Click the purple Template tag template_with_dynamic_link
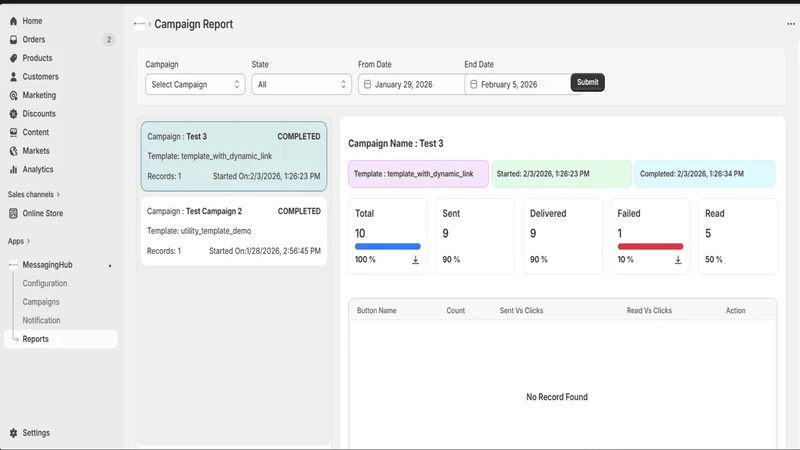Image resolution: width=800 pixels, height=450 pixels. [x=418, y=174]
